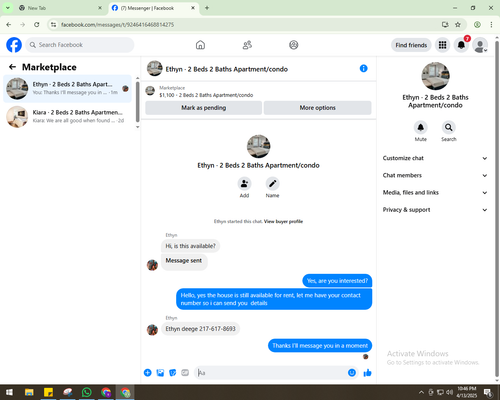This screenshot has width=500, height=400.
Task: Choose a sticker in composer
Action: pyautogui.click(x=173, y=373)
